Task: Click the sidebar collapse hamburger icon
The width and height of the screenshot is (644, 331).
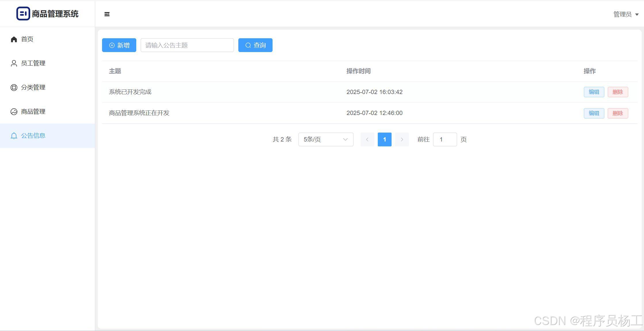Action: coord(107,14)
